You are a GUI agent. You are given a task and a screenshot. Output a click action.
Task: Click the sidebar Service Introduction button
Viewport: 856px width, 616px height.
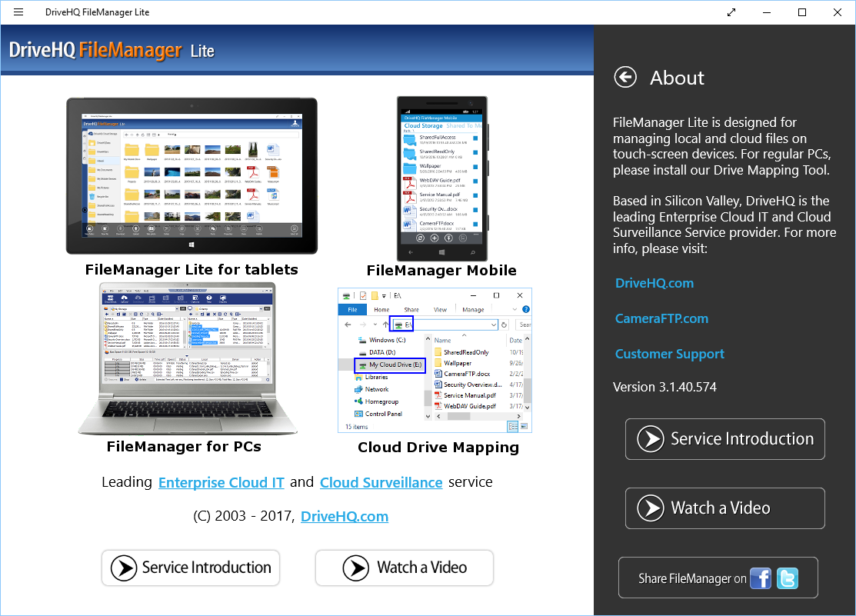tap(724, 438)
